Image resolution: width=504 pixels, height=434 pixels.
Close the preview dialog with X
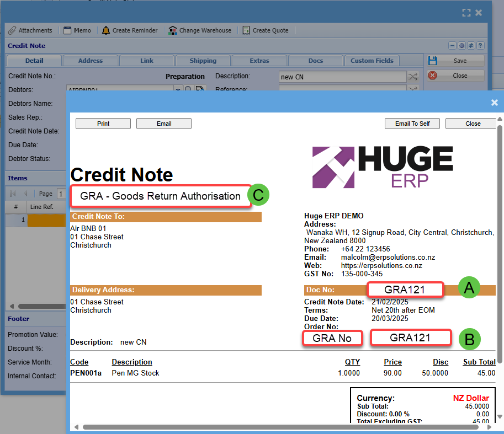pyautogui.click(x=495, y=103)
